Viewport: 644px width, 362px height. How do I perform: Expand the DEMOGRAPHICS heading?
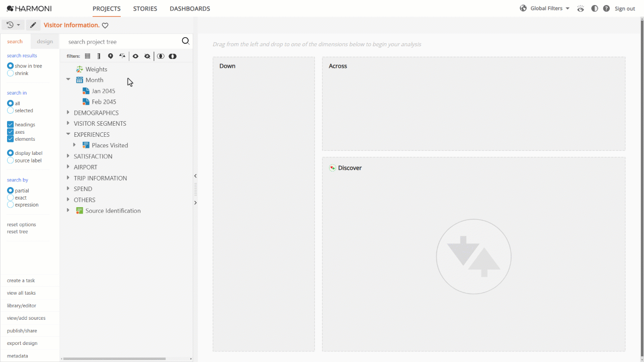click(68, 113)
